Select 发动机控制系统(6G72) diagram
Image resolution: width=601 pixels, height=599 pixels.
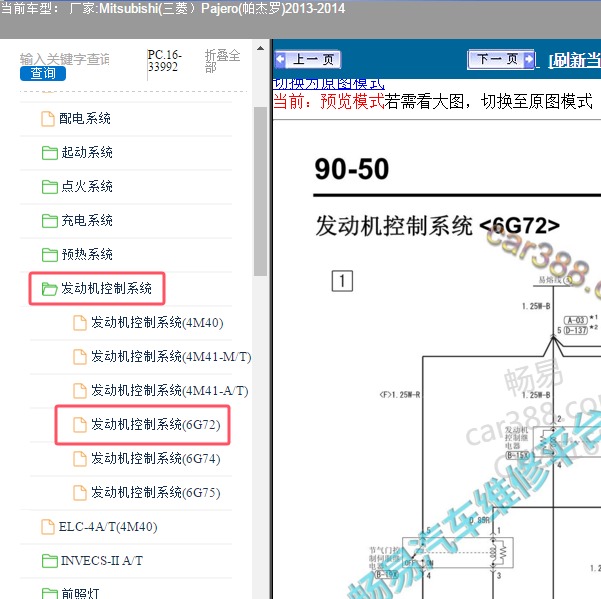pyautogui.click(x=156, y=425)
